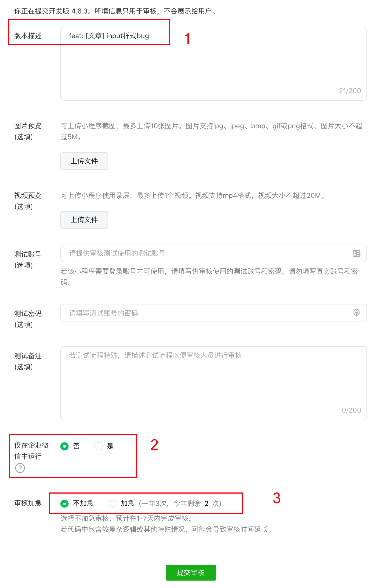Screen dimensions: 384x588
Task: Click the 测试备注 label
Action: pos(28,356)
